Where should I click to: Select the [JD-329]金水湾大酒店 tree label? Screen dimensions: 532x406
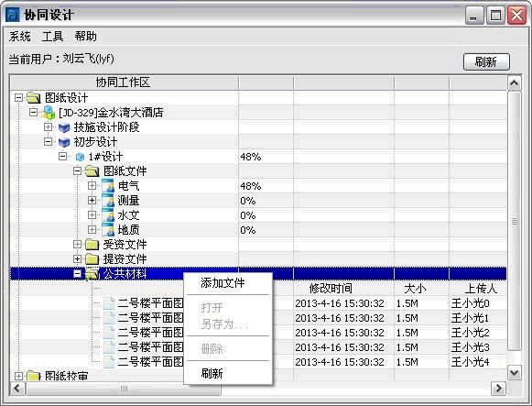(111, 113)
